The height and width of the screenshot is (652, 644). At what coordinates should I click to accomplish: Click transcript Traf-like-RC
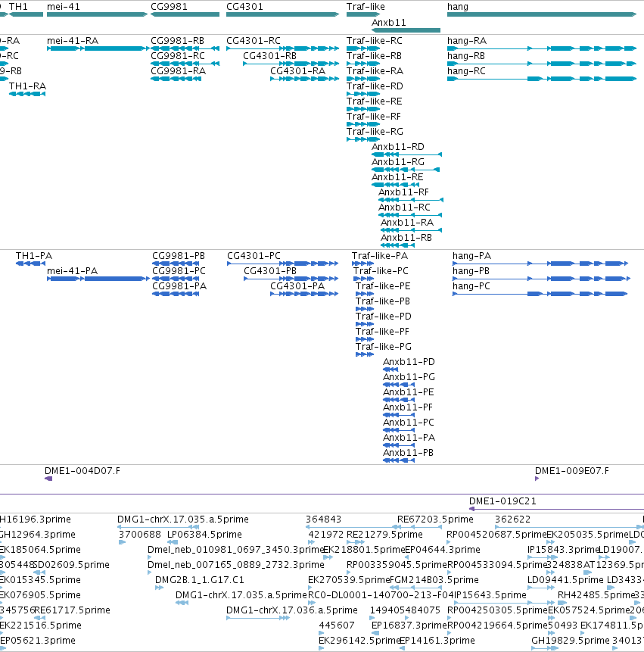point(363,48)
